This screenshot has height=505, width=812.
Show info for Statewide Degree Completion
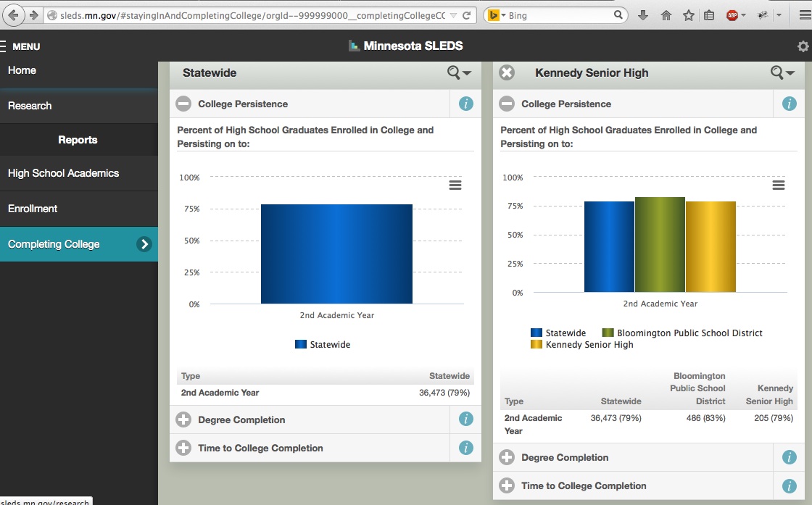(466, 419)
